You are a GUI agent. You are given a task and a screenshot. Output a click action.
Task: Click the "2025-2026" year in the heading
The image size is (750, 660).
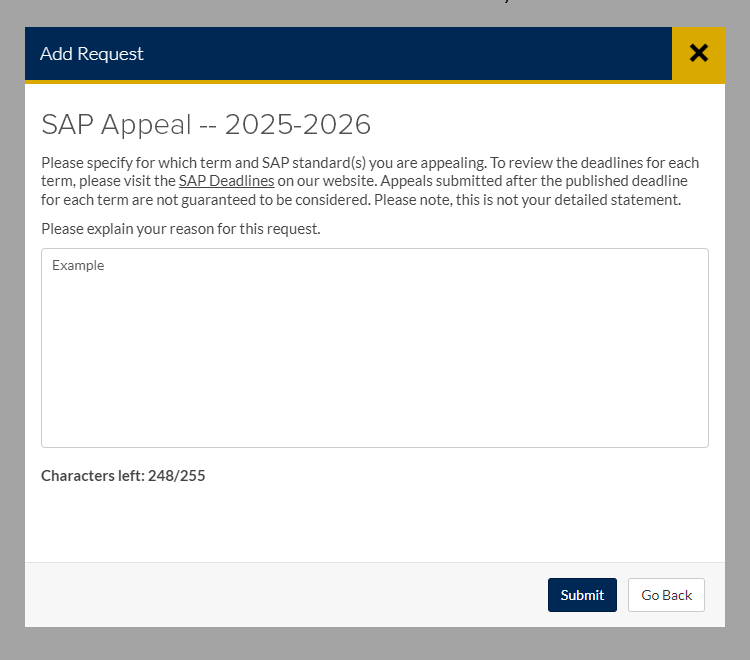tap(297, 125)
